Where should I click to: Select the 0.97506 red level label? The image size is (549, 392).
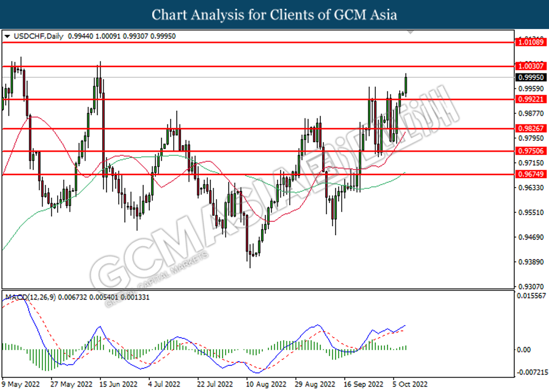(531, 151)
